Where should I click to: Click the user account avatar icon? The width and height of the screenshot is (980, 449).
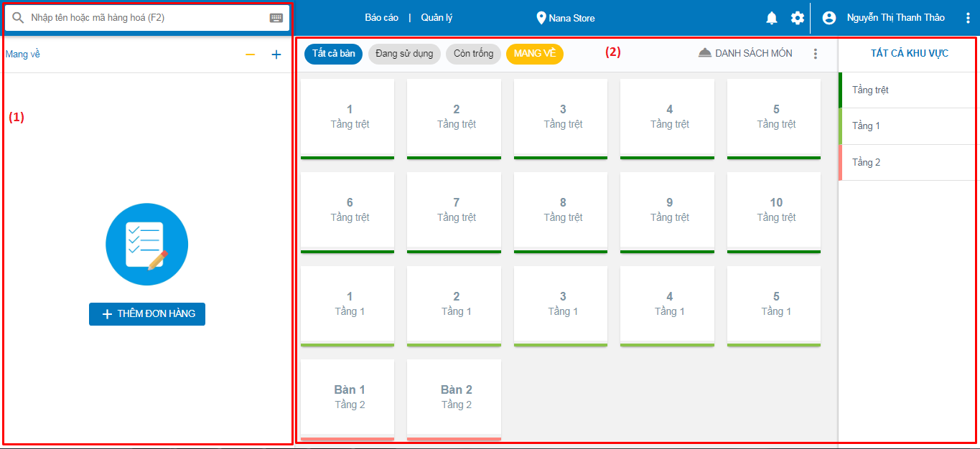tap(829, 18)
